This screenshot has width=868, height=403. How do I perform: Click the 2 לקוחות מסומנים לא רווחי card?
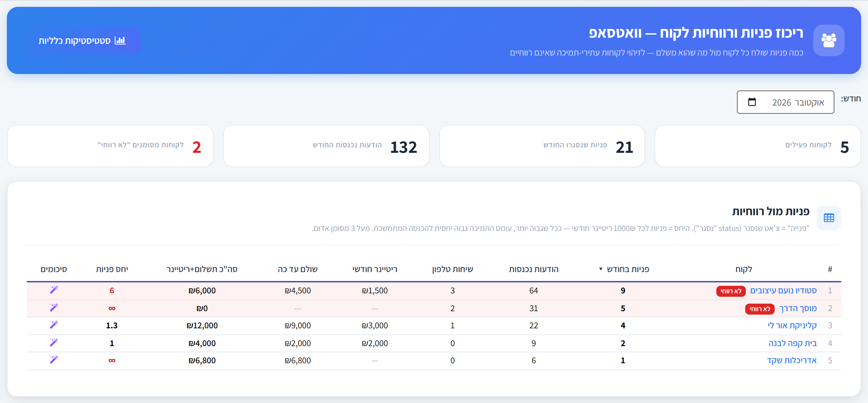tap(110, 146)
